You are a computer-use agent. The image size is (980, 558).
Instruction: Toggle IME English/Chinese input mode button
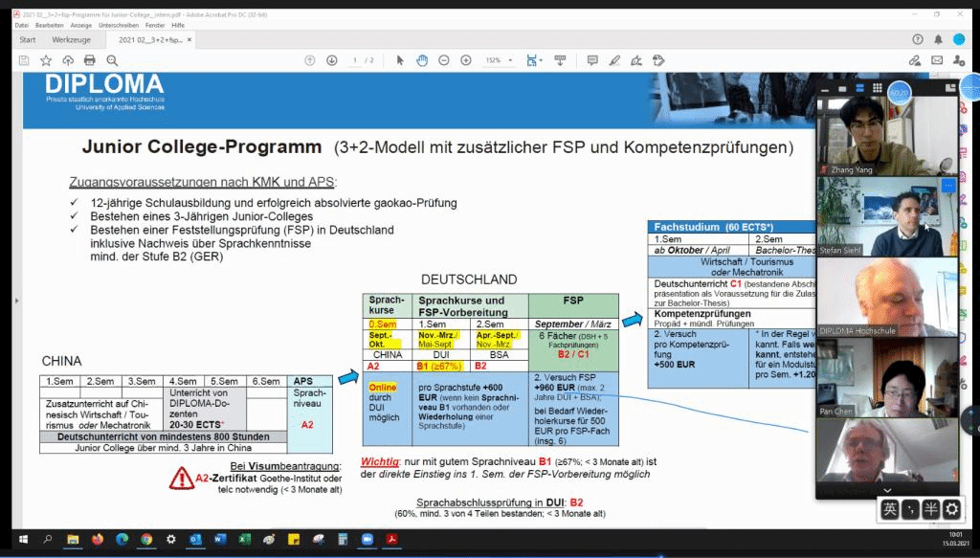pos(890,509)
